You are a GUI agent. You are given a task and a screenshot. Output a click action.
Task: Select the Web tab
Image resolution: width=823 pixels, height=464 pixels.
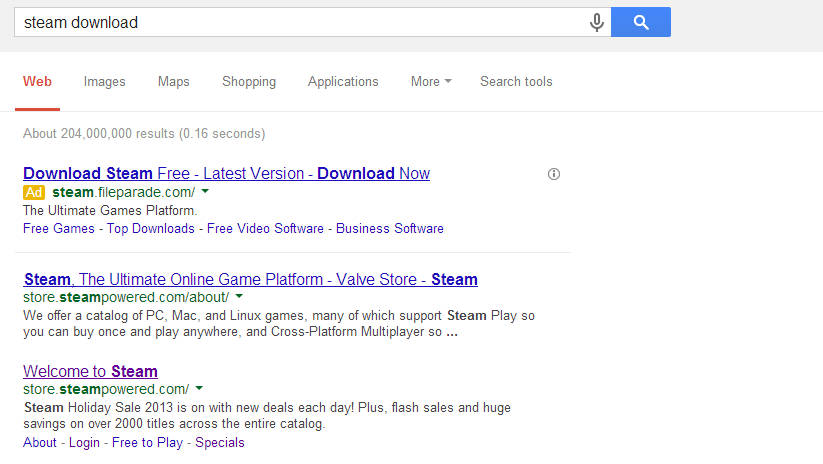(x=37, y=82)
